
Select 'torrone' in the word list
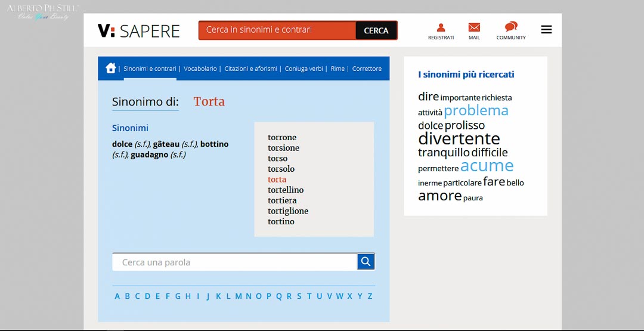pyautogui.click(x=282, y=138)
